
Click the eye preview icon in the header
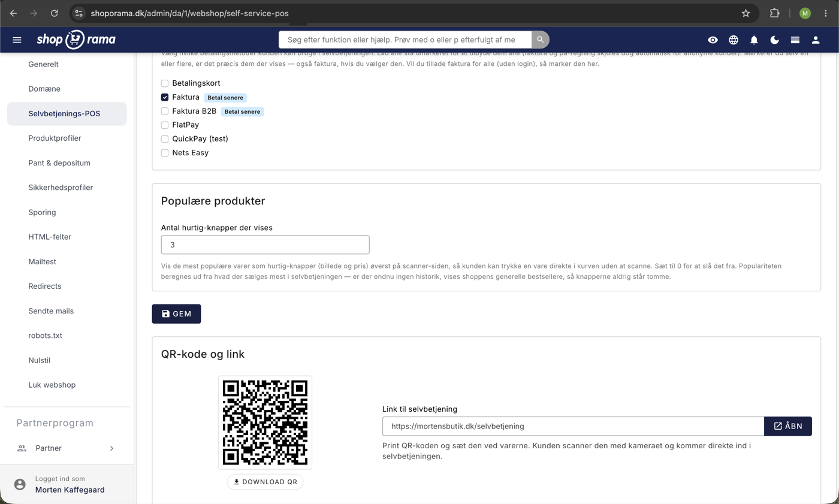[713, 40]
